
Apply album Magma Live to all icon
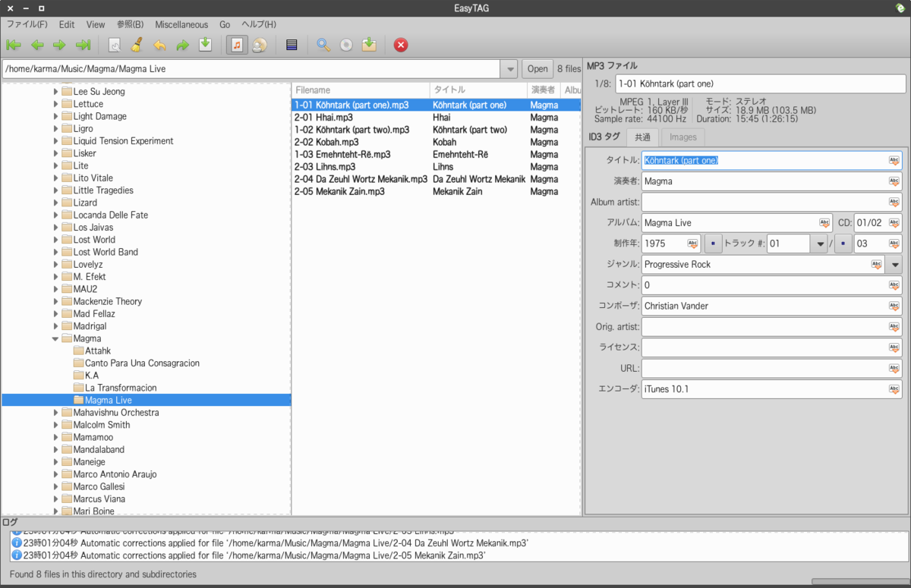(x=825, y=223)
